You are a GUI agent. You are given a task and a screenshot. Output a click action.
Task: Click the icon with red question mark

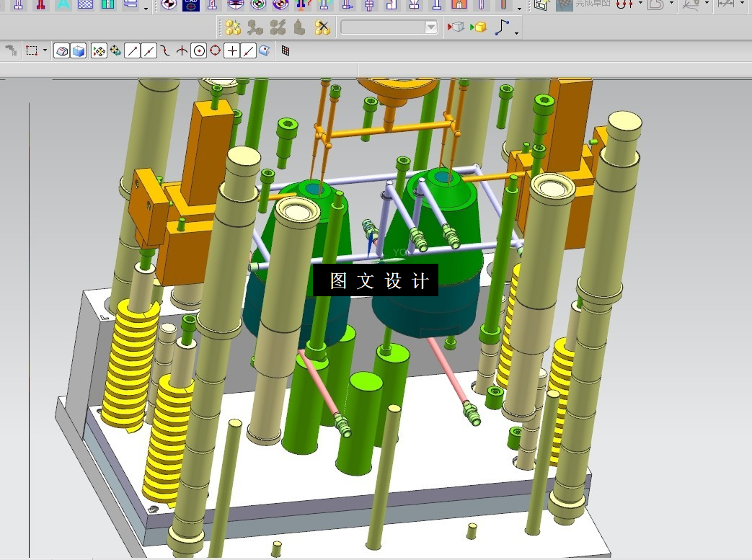(x=303, y=5)
